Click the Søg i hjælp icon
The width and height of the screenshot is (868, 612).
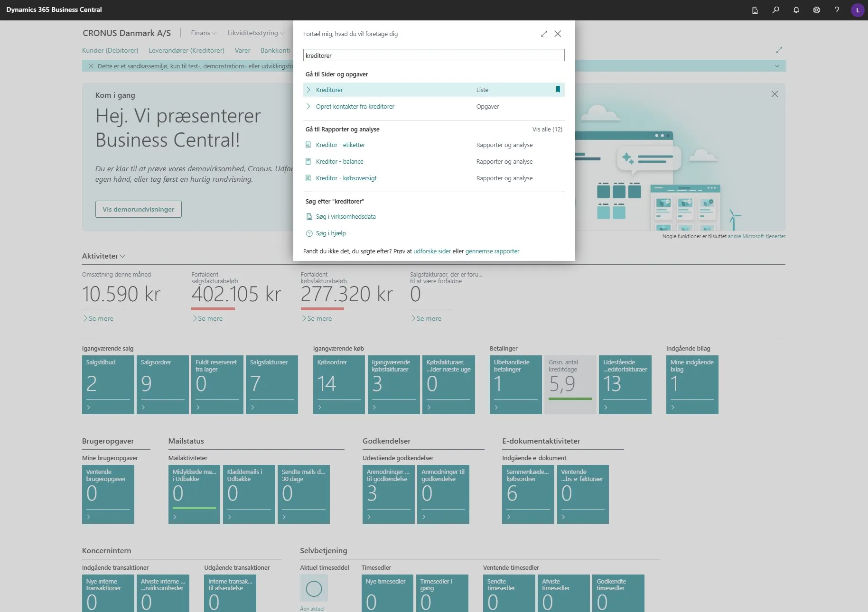(309, 233)
